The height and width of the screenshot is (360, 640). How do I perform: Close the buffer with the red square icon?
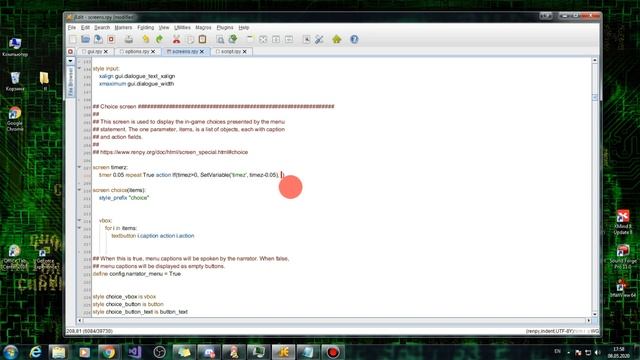click(x=111, y=39)
